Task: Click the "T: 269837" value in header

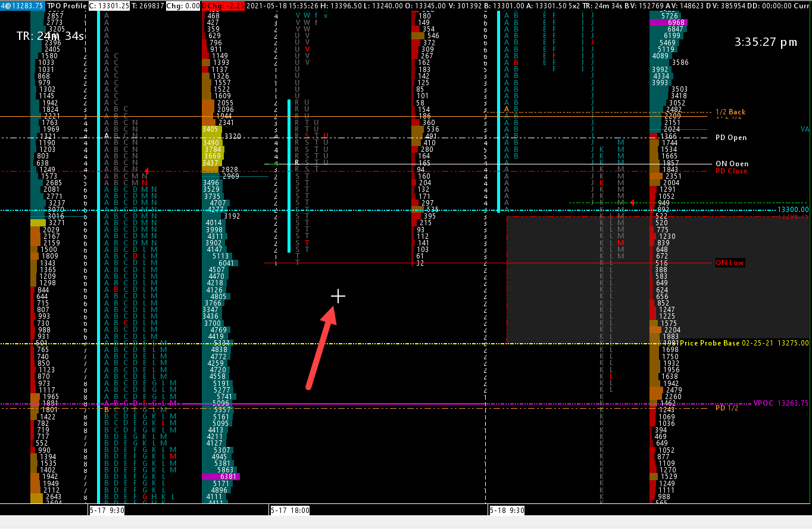Action: [x=148, y=5]
